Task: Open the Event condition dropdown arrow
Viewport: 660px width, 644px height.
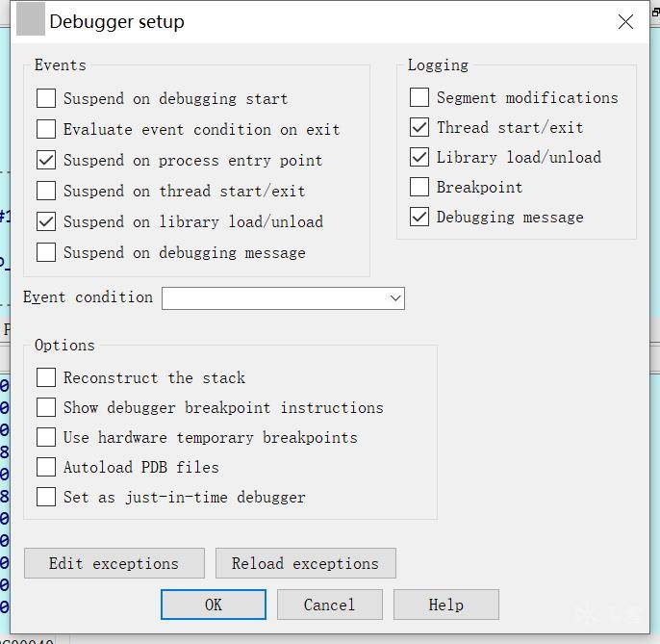Action: coord(394,298)
